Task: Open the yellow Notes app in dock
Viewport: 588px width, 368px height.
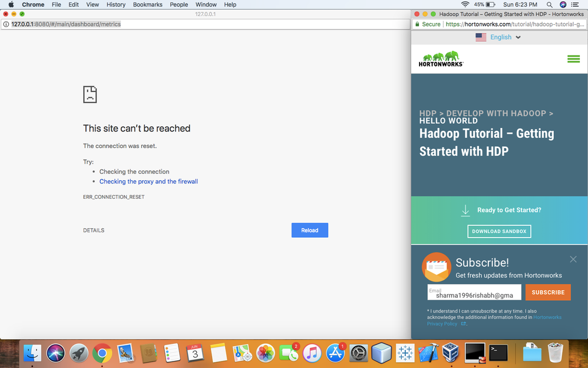Action: click(219, 353)
